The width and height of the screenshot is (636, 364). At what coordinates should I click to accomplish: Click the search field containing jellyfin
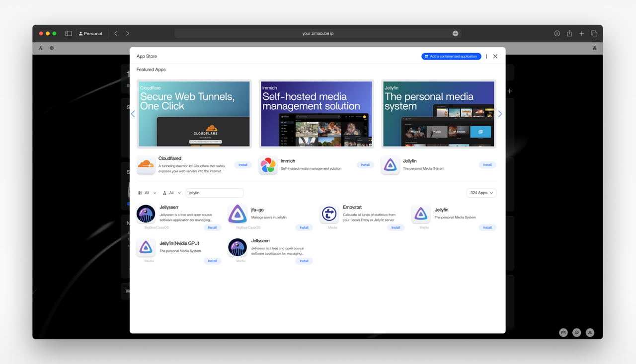(215, 193)
